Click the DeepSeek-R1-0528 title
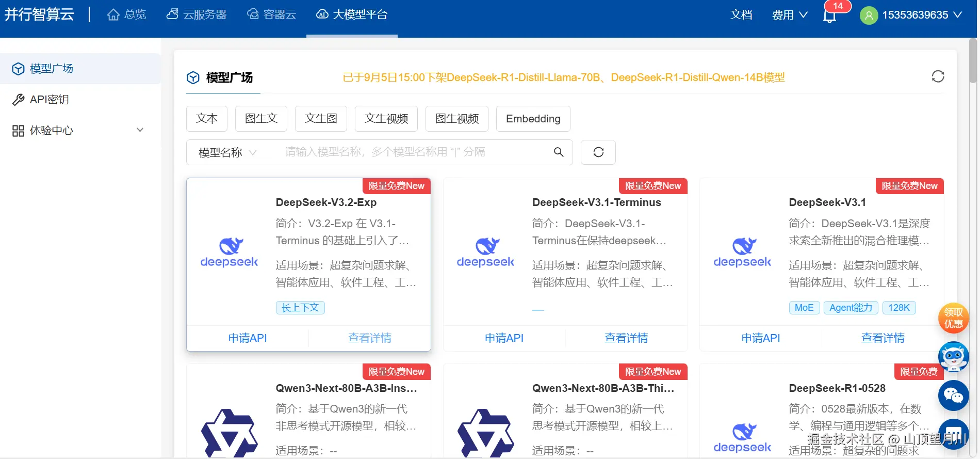The image size is (980, 459). (837, 388)
